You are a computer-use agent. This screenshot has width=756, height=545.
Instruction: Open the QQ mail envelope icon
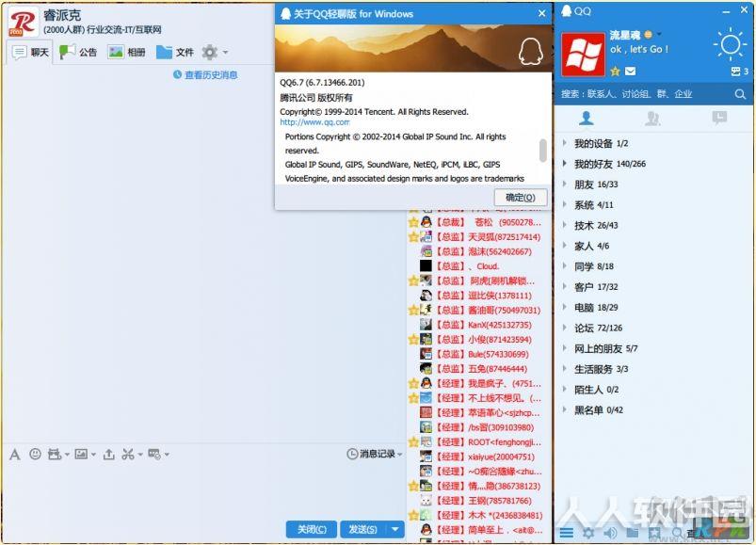630,72
